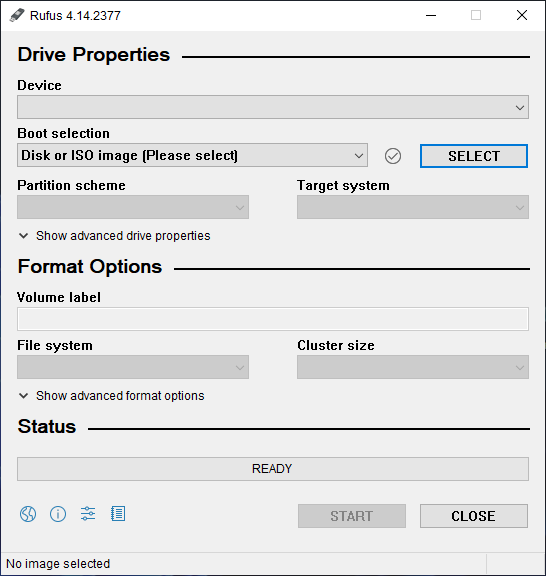546x576 pixels.
Task: Click the 'No image selected' status text
Action: pyautogui.click(x=58, y=564)
